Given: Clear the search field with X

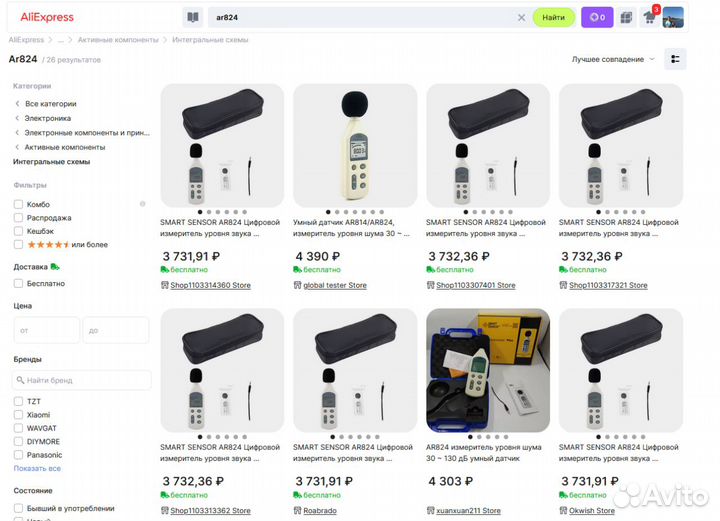Looking at the screenshot, I should 521,17.
